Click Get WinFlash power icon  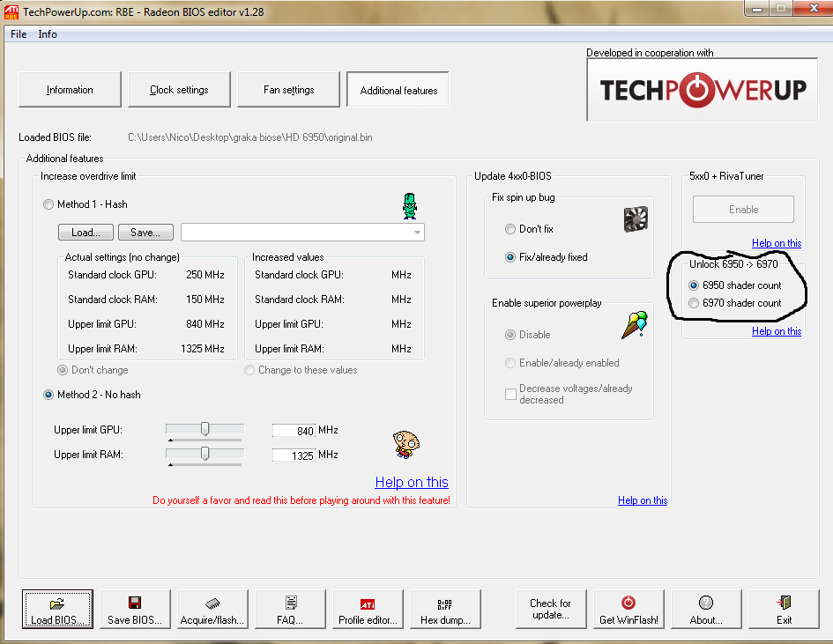(x=628, y=603)
